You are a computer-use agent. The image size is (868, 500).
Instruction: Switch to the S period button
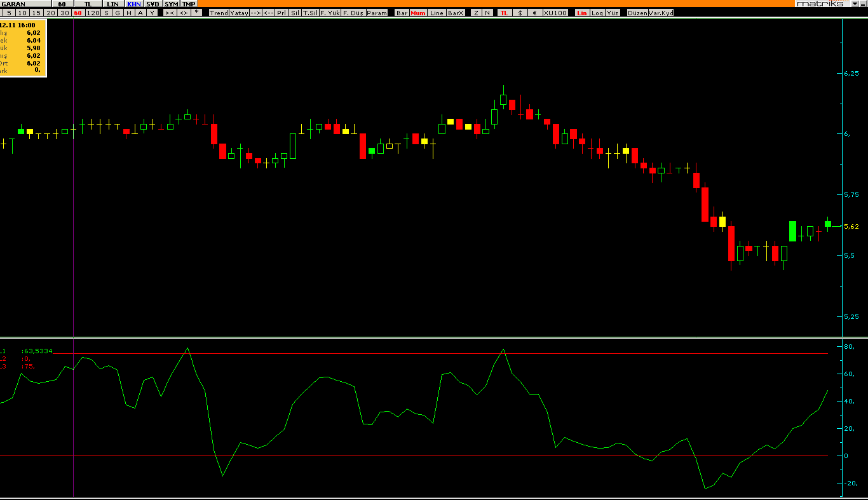tap(106, 13)
